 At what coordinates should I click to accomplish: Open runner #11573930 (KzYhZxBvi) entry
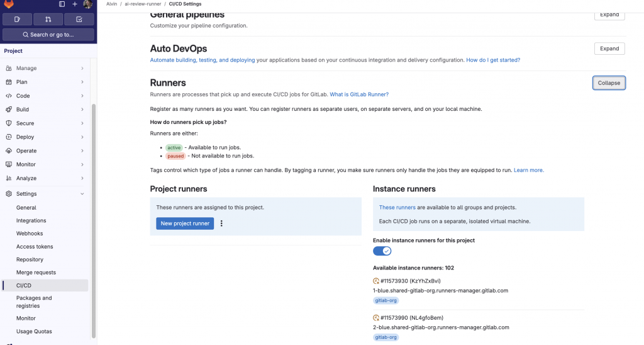410,281
